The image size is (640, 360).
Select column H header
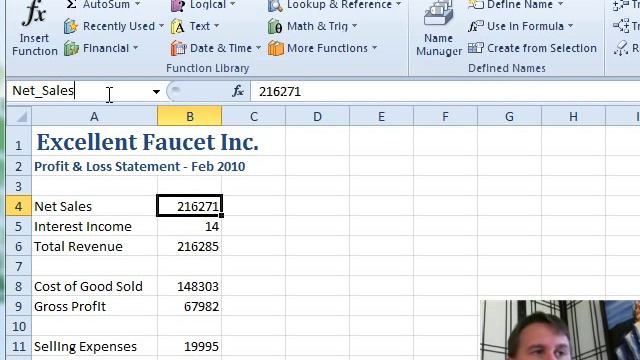573,117
